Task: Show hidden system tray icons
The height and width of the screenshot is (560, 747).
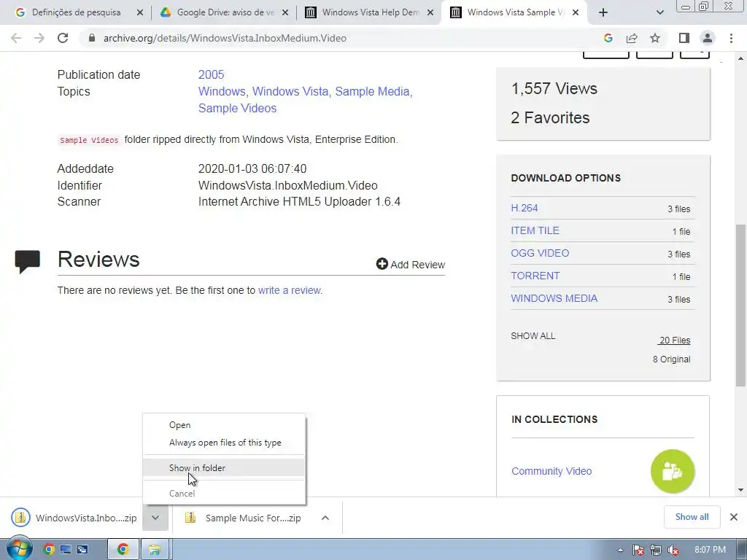Action: [620, 550]
